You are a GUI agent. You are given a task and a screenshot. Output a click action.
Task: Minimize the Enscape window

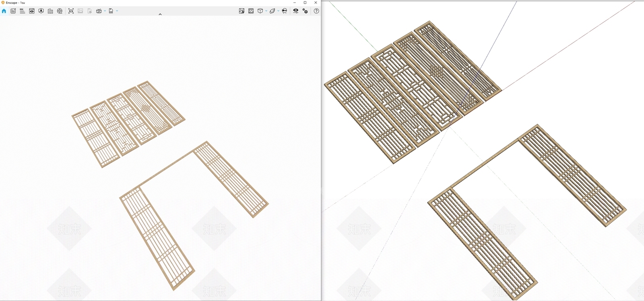pos(294,2)
